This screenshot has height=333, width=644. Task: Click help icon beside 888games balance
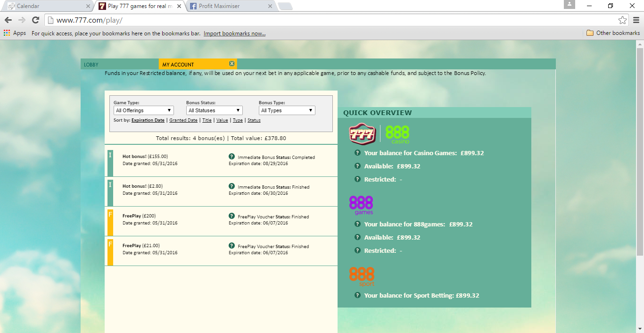tap(357, 224)
